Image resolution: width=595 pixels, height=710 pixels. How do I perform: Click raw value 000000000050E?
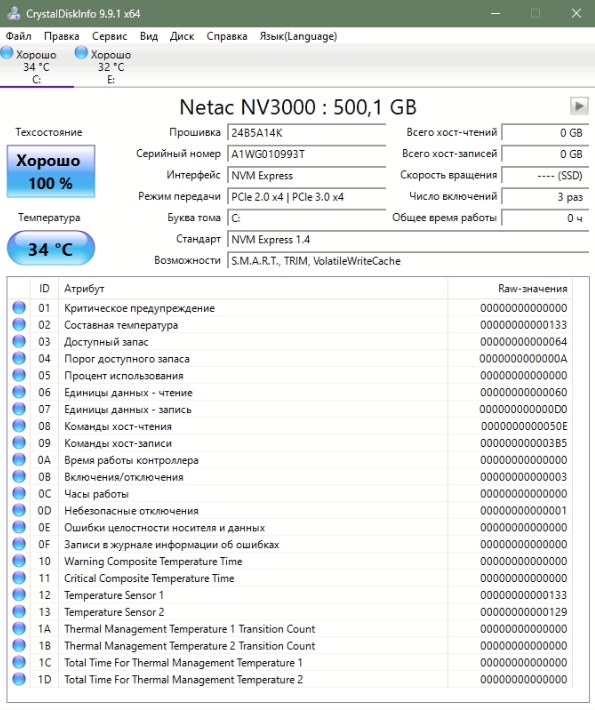[x=524, y=426]
